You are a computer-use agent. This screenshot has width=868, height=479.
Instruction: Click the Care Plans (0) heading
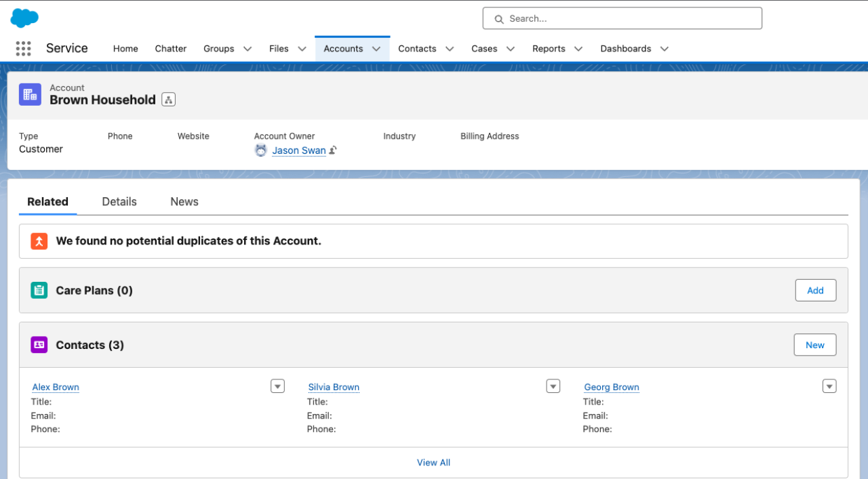[x=94, y=290]
